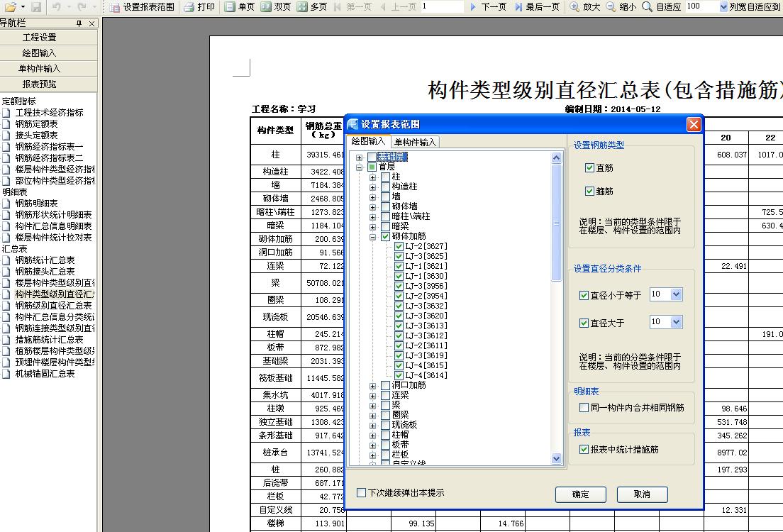Open the zoom percentage dropdown arrow
Image resolution: width=783 pixels, height=532 pixels.
pyautogui.click(x=723, y=7)
